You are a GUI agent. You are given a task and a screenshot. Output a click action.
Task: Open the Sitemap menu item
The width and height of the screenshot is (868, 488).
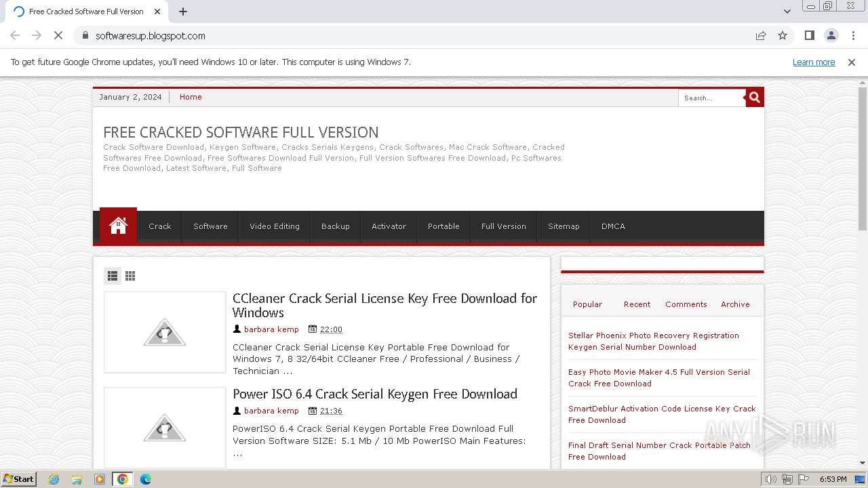(564, 226)
